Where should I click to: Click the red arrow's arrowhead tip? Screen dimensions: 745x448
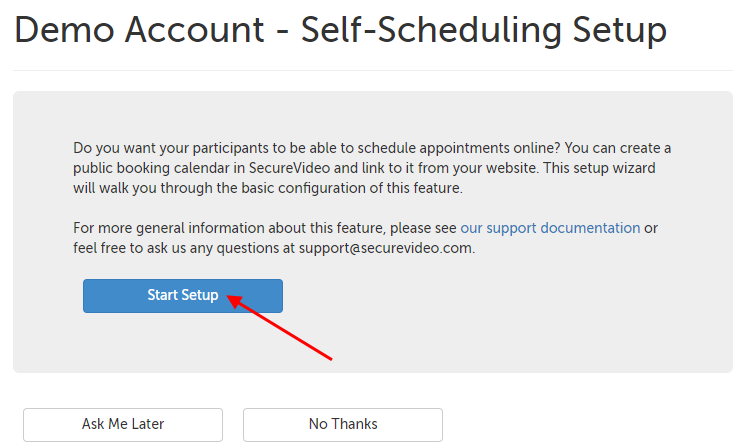[228, 295]
